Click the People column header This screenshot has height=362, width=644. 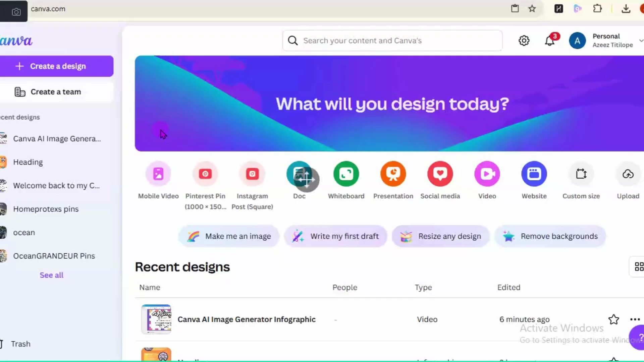pyautogui.click(x=345, y=287)
